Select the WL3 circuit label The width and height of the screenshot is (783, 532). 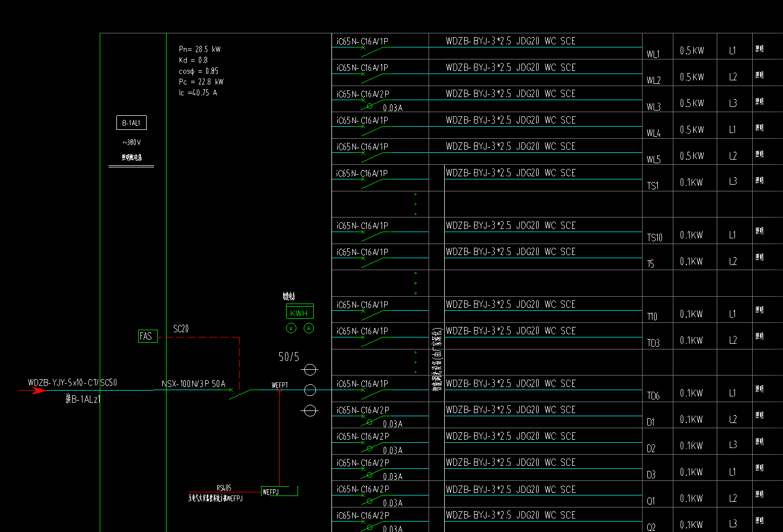(654, 107)
